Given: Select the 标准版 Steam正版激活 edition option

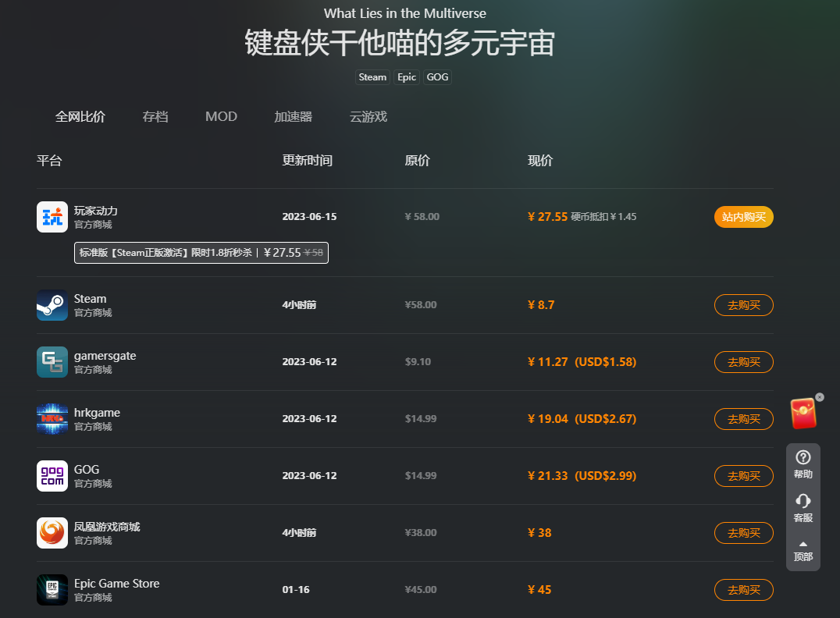Looking at the screenshot, I should [x=201, y=253].
